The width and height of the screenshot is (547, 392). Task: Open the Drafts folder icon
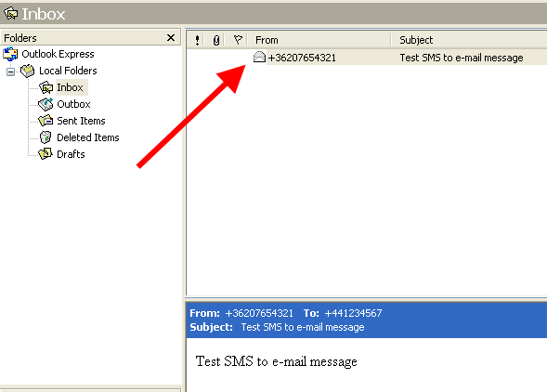point(46,154)
